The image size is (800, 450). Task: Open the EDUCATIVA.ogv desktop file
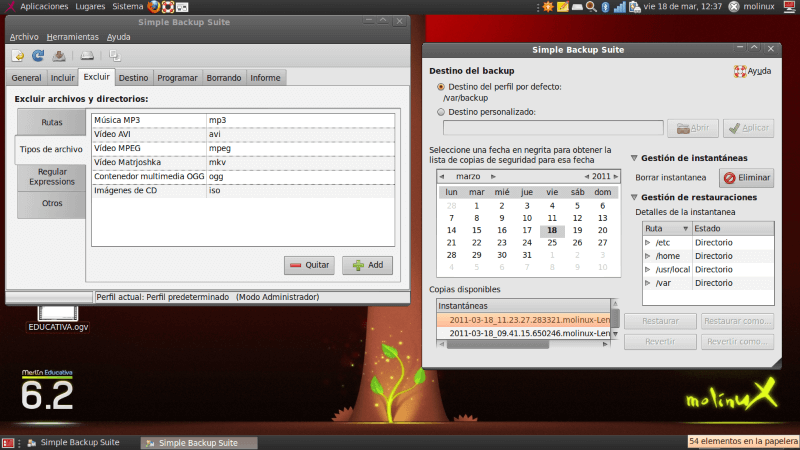(58, 319)
